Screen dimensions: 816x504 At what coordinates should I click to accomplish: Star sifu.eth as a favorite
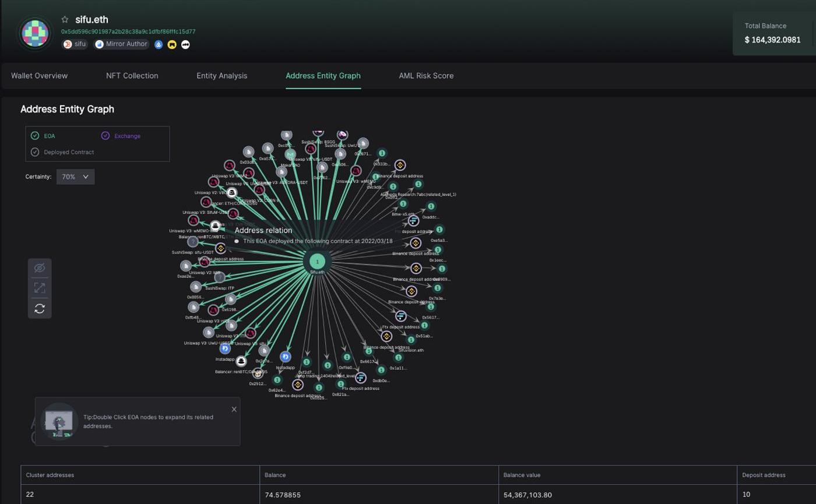click(x=65, y=20)
